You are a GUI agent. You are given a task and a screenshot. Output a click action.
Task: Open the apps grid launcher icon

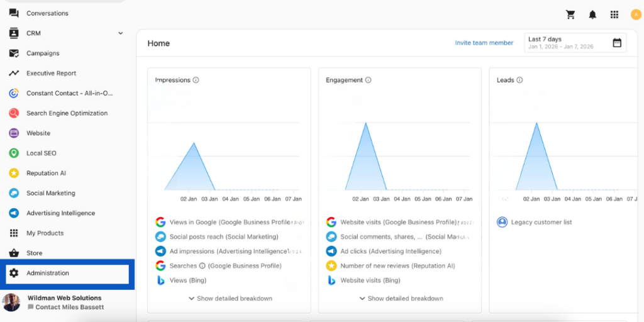(614, 14)
